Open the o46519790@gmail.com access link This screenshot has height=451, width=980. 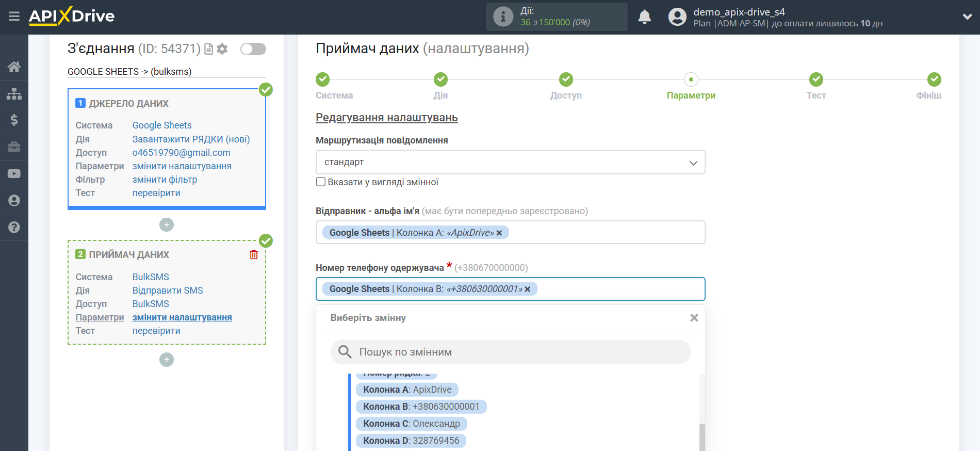181,153
